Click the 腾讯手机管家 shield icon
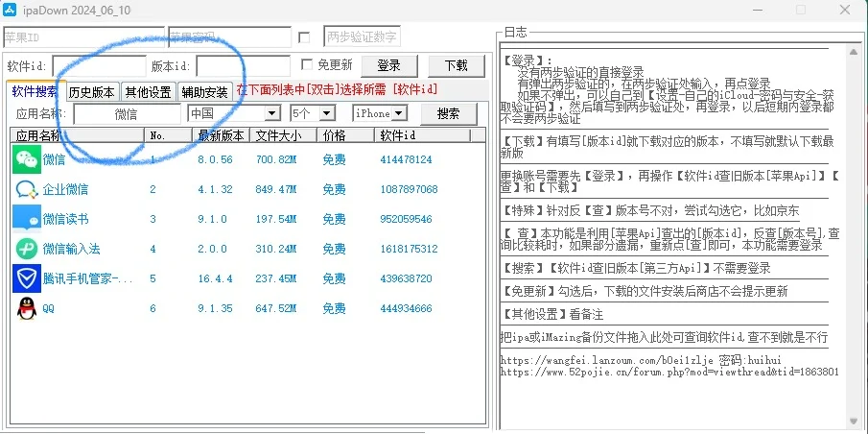 click(x=27, y=278)
